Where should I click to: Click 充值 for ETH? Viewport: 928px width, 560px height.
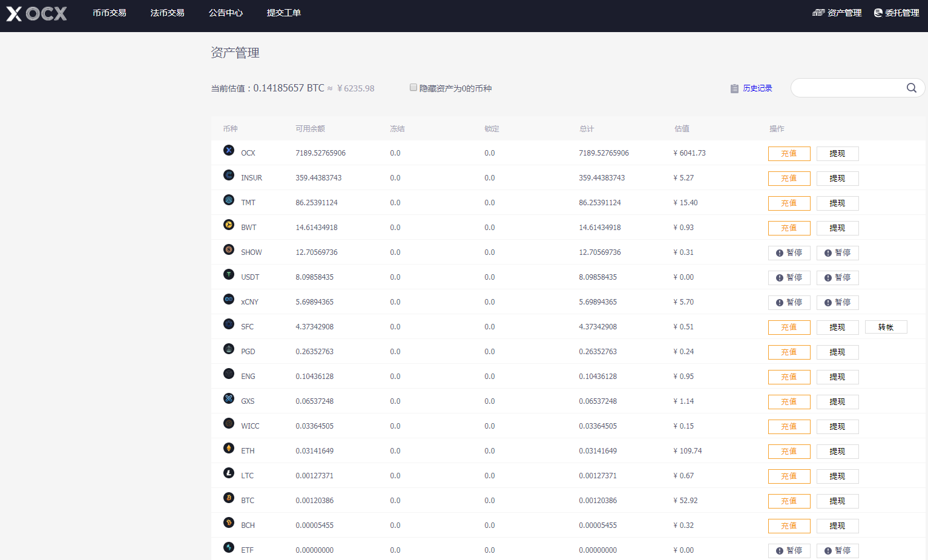[789, 452]
